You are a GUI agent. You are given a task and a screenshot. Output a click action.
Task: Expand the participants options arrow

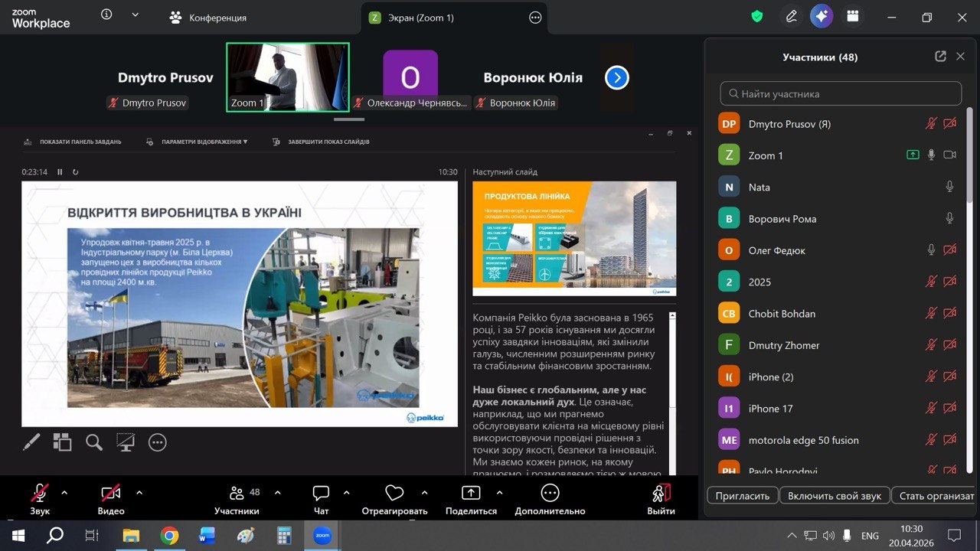pyautogui.click(x=278, y=493)
